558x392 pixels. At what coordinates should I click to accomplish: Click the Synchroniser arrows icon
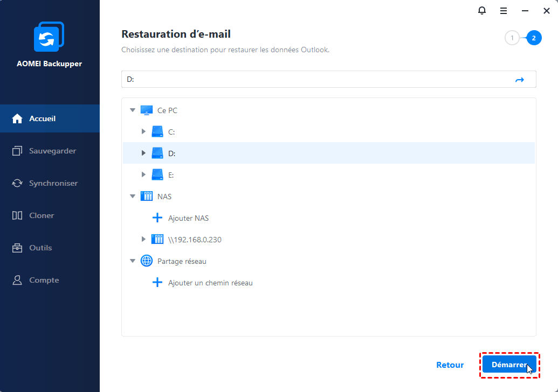(17, 183)
